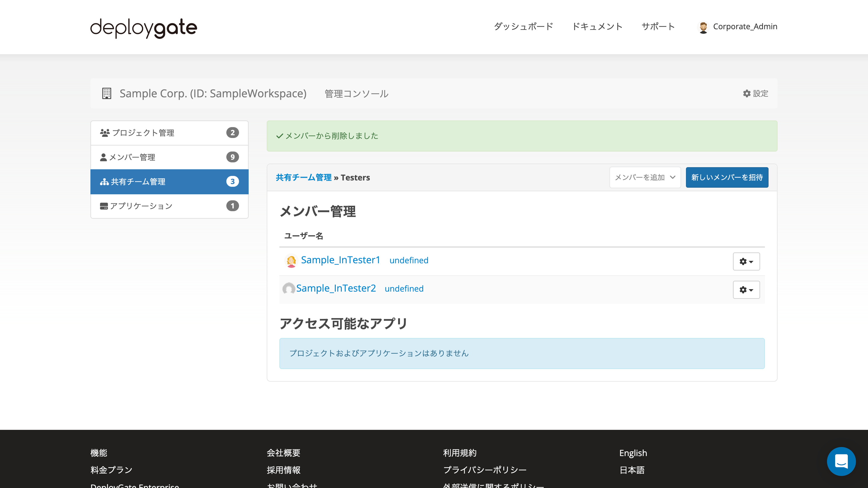Open the Intercom chat bubble
The image size is (868, 488).
841,461
